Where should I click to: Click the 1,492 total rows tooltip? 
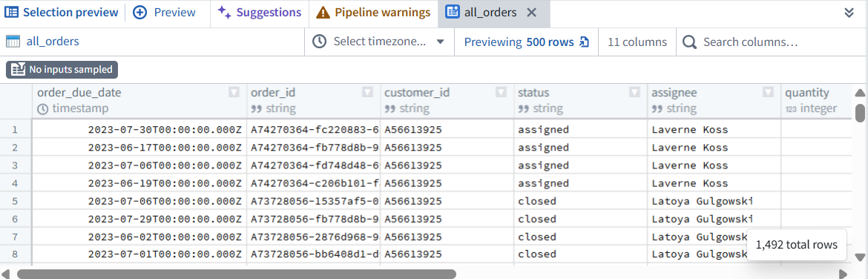coord(797,245)
